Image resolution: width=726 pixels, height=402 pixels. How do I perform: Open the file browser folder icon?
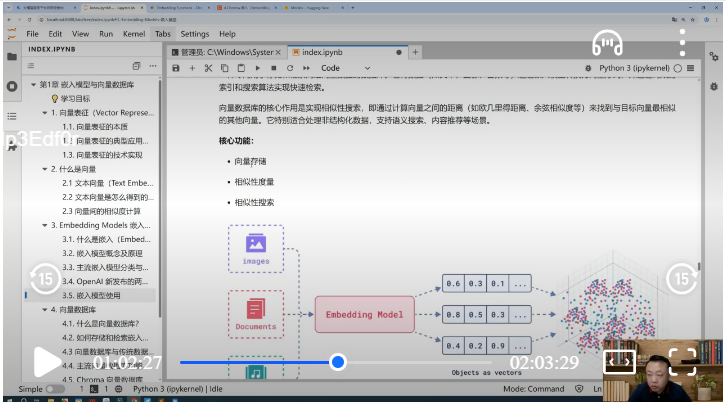(x=12, y=57)
